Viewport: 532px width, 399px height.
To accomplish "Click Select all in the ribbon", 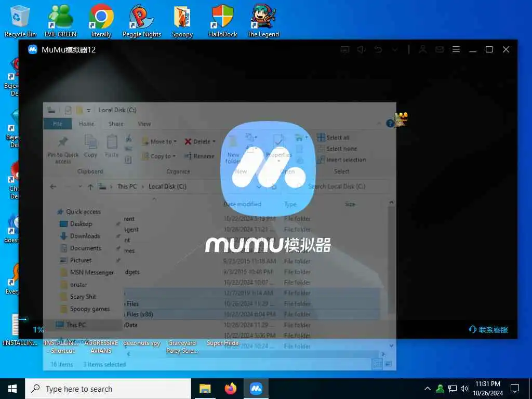I will (333, 137).
